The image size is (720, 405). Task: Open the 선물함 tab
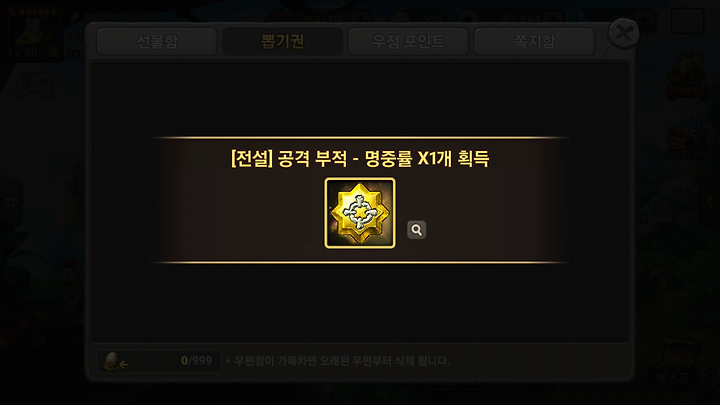(157, 41)
